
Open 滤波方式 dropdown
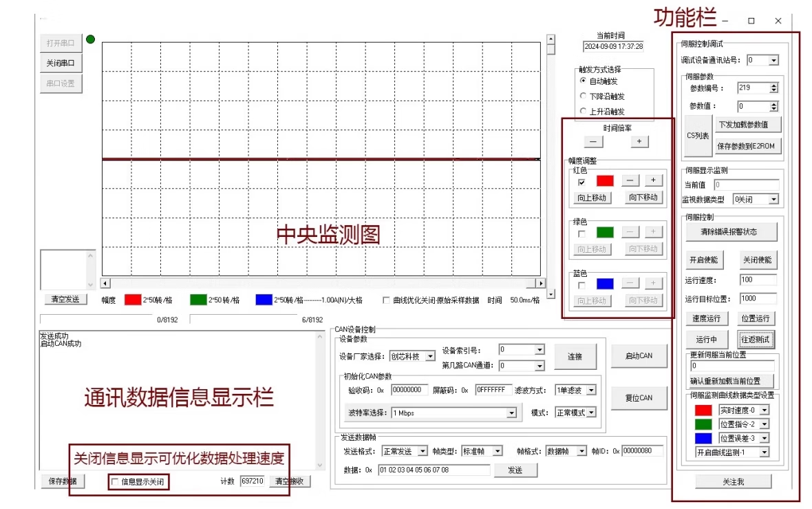[x=591, y=391]
